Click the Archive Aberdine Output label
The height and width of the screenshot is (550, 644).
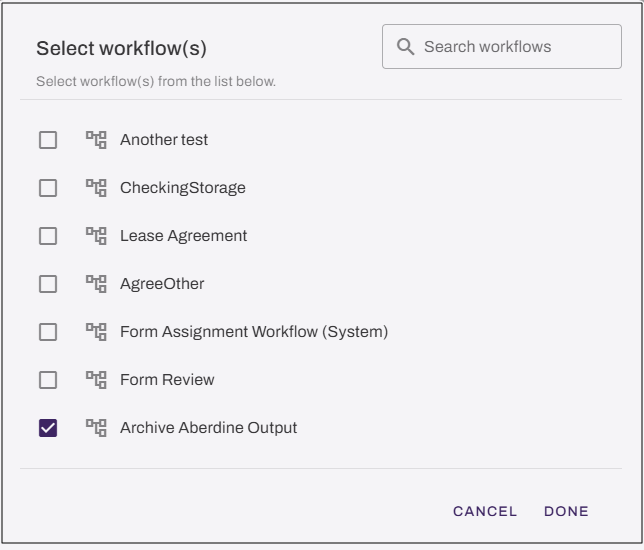tap(209, 428)
